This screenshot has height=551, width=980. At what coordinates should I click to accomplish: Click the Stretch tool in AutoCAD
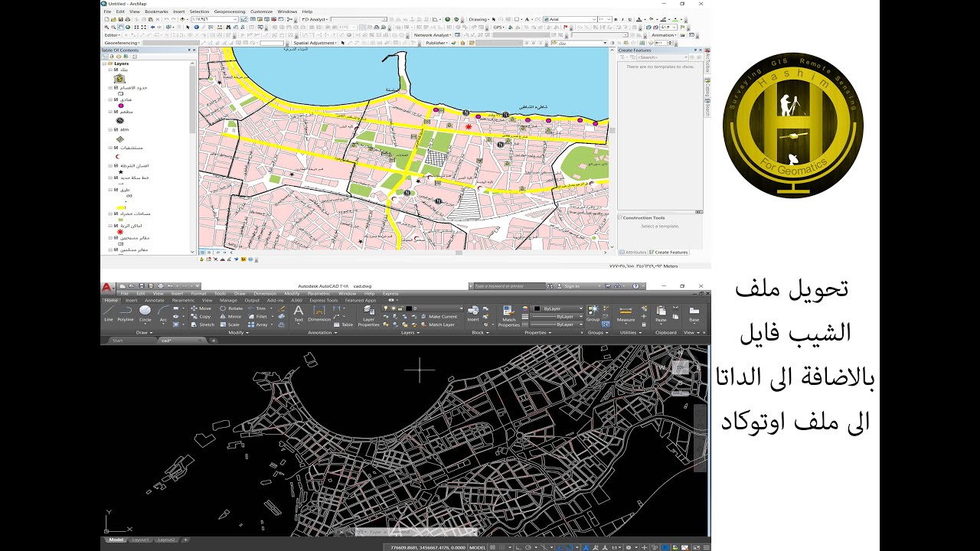pos(202,324)
